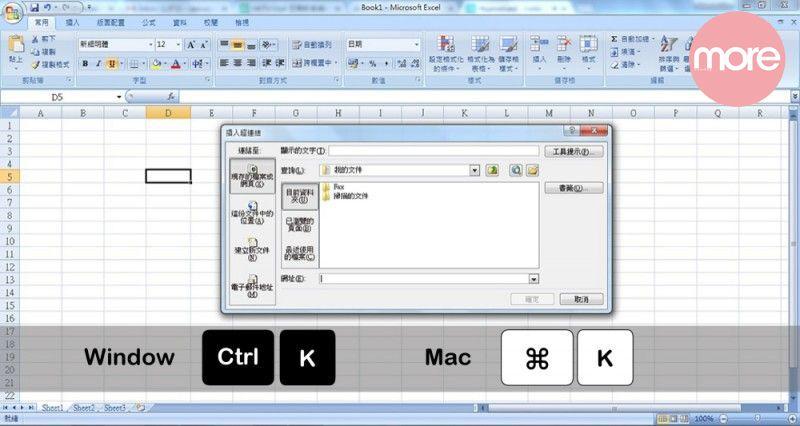
Task: Toggle top vertical alignment
Action: [x=224, y=45]
